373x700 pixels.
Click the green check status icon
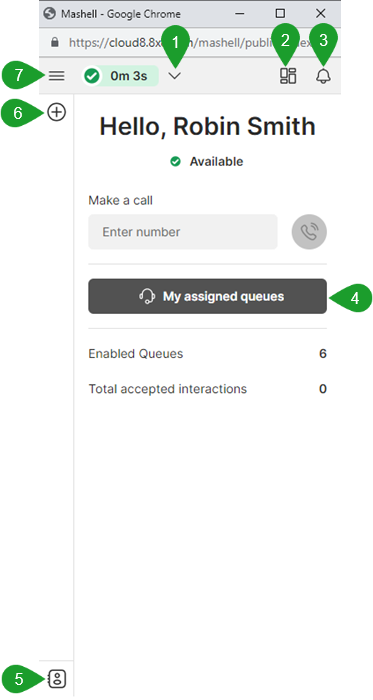pos(91,76)
